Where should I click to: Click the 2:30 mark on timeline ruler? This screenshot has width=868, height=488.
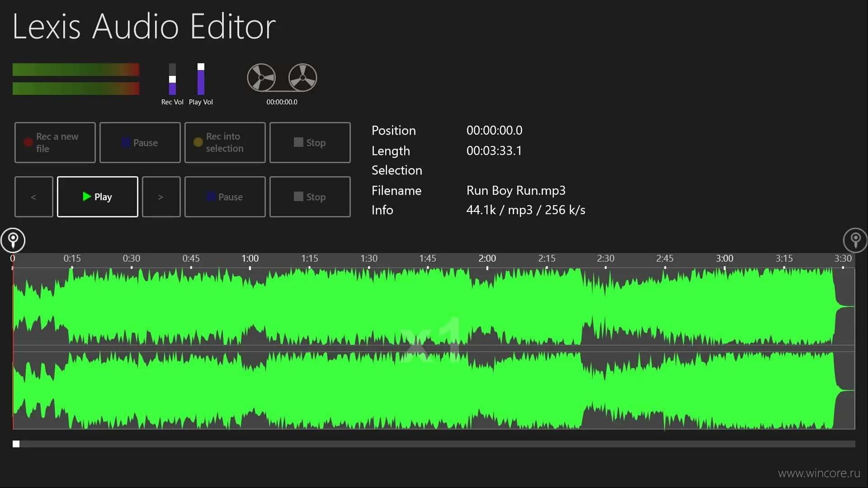click(606, 259)
